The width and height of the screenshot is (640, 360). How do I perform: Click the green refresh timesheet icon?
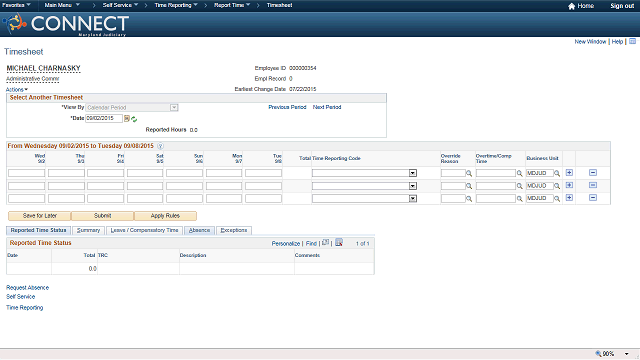click(134, 119)
